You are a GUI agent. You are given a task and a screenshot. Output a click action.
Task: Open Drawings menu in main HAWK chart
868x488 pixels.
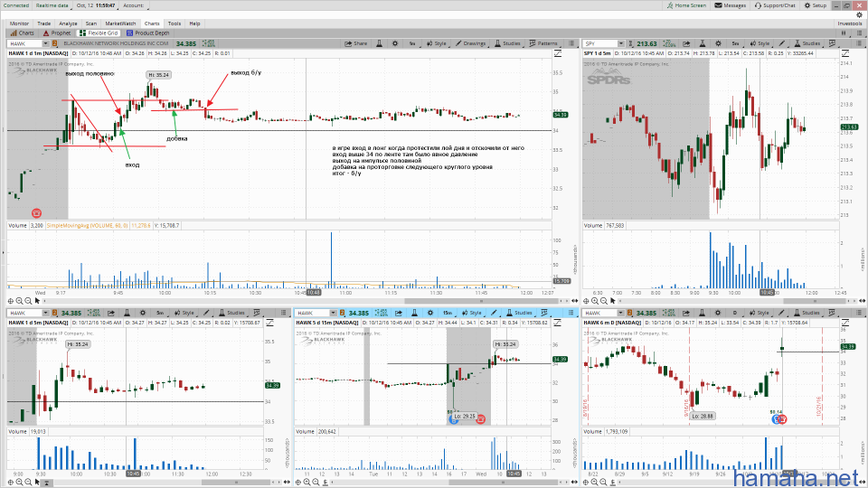[x=470, y=43]
